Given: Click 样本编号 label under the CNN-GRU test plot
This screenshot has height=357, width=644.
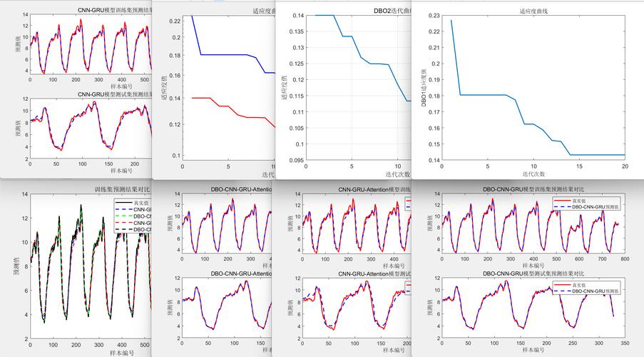Looking at the screenshot, I should pos(121,170).
